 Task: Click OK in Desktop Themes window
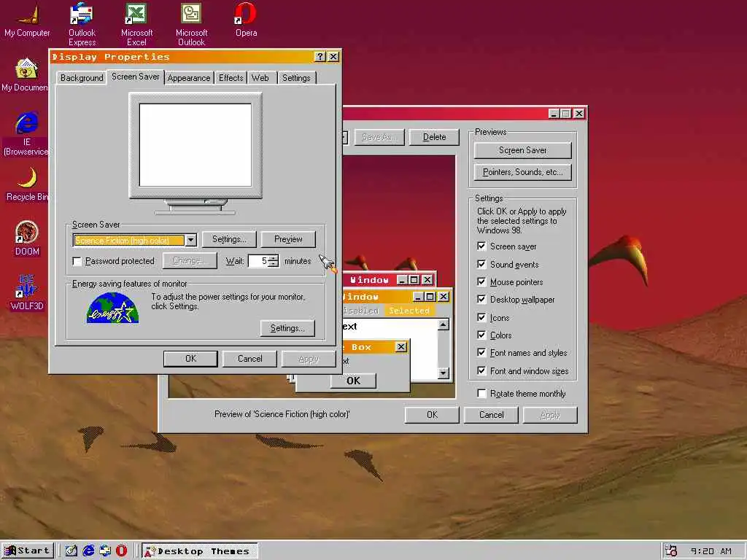[x=432, y=415]
